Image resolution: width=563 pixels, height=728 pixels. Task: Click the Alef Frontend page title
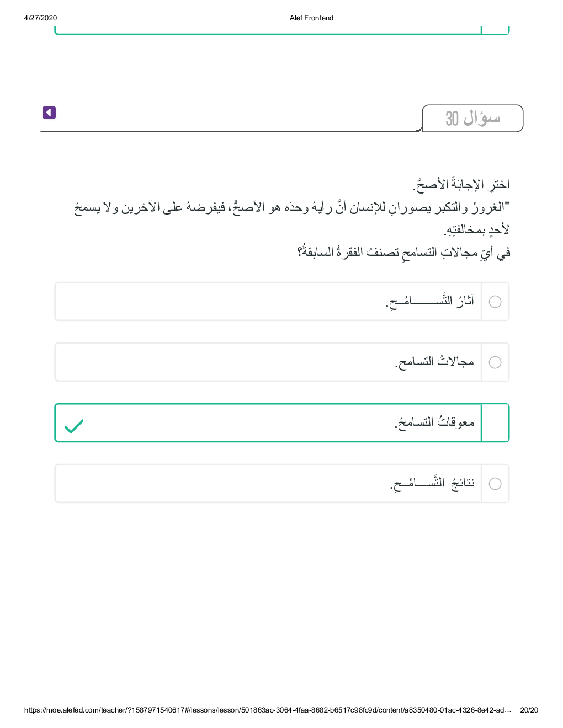coord(311,18)
